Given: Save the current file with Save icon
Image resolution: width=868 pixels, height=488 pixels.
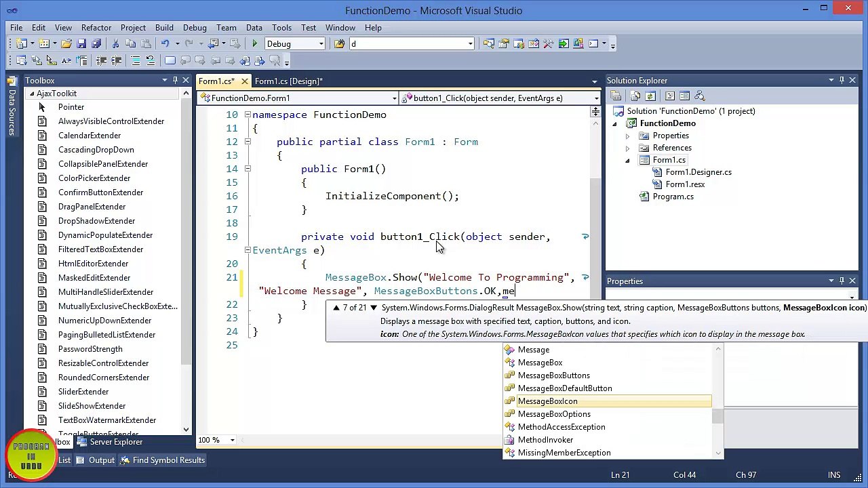Looking at the screenshot, I should pos(81,43).
